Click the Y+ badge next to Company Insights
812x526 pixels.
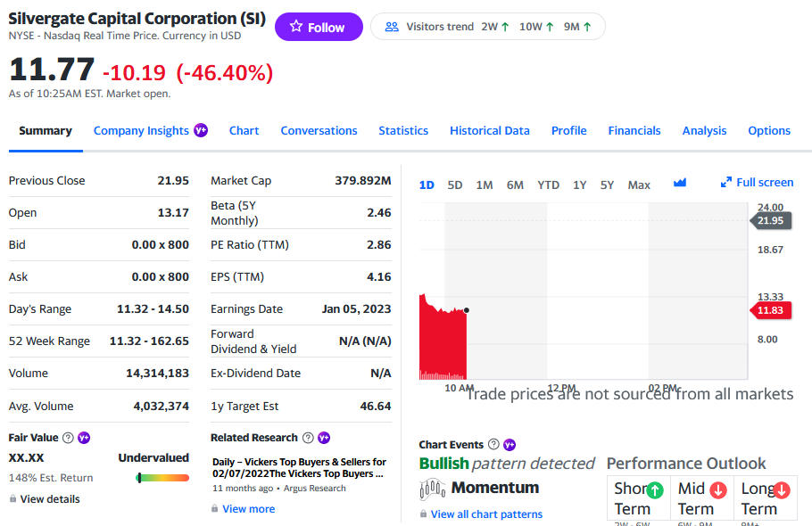pos(201,130)
